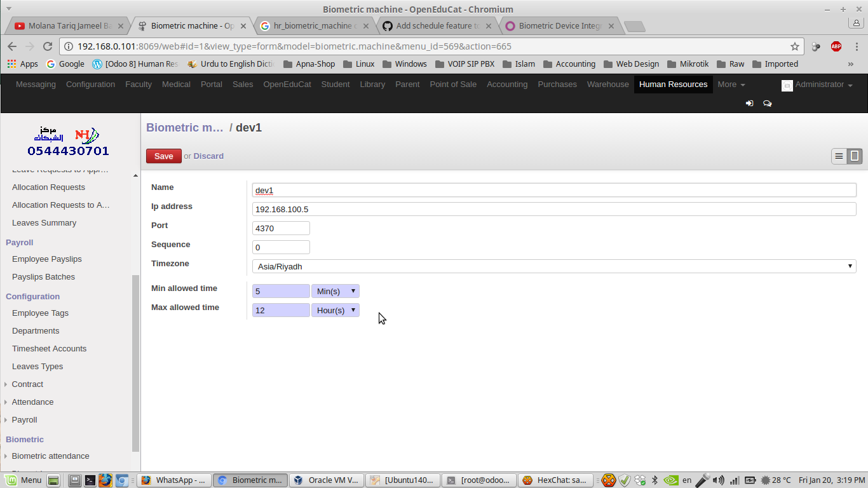The image size is (868, 488).
Task: Open the Point of Sale menu
Action: 453,85
